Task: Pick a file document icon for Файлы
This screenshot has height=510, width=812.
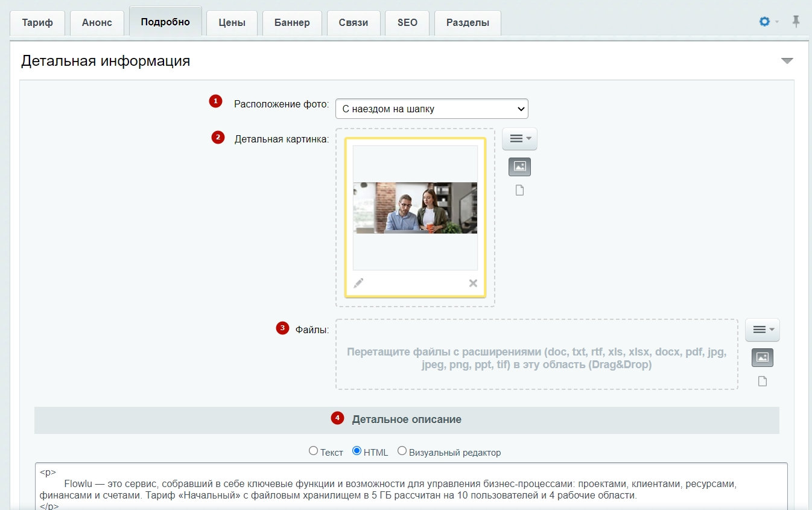Action: point(763,381)
